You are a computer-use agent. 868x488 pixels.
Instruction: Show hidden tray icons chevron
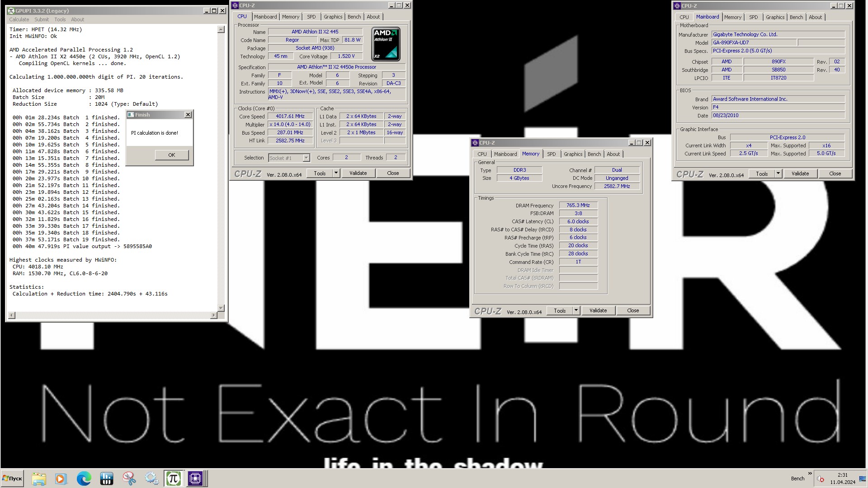pos(810,474)
